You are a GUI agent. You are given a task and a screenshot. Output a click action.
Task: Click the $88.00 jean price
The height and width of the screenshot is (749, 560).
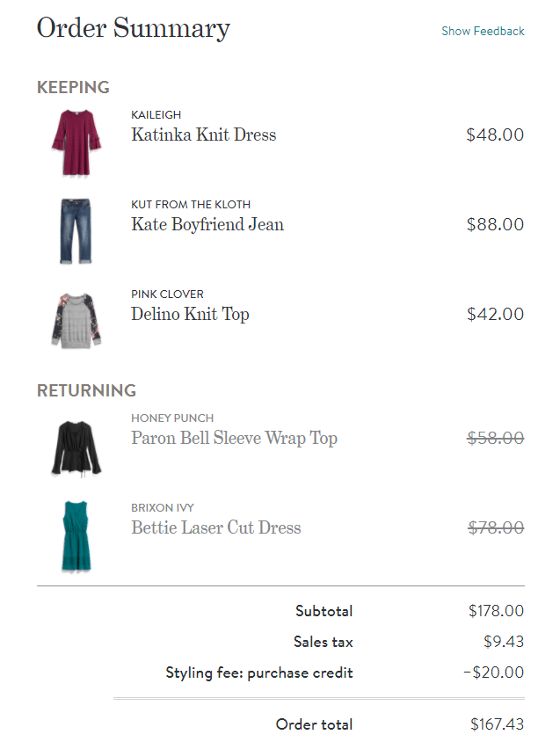pyautogui.click(x=495, y=224)
